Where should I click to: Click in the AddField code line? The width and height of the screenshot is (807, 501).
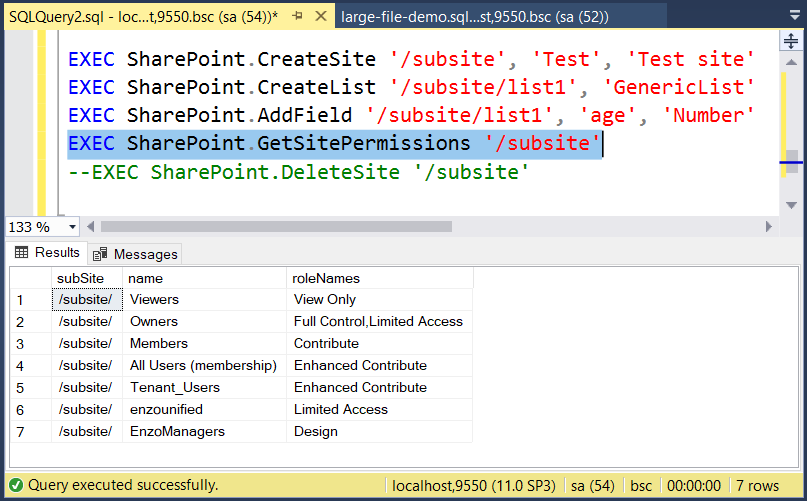pyautogui.click(x=412, y=115)
